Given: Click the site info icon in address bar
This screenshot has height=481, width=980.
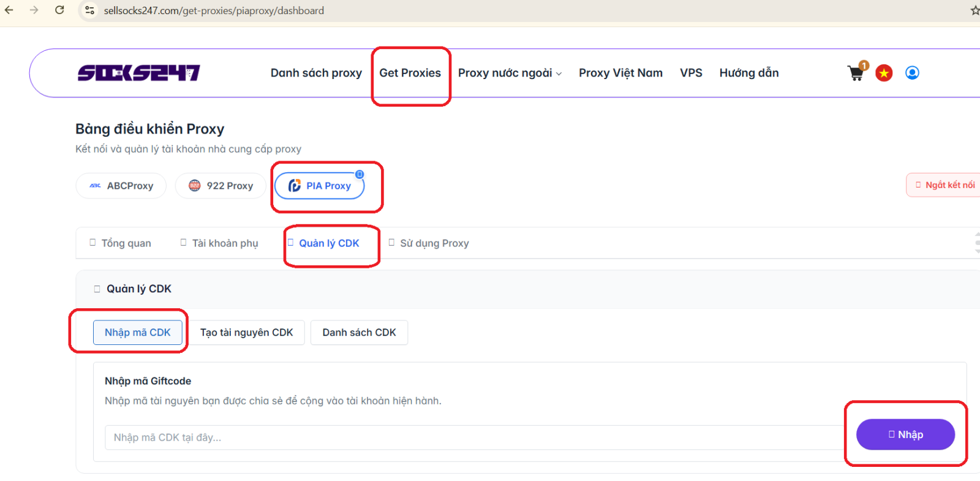Looking at the screenshot, I should tap(90, 10).
